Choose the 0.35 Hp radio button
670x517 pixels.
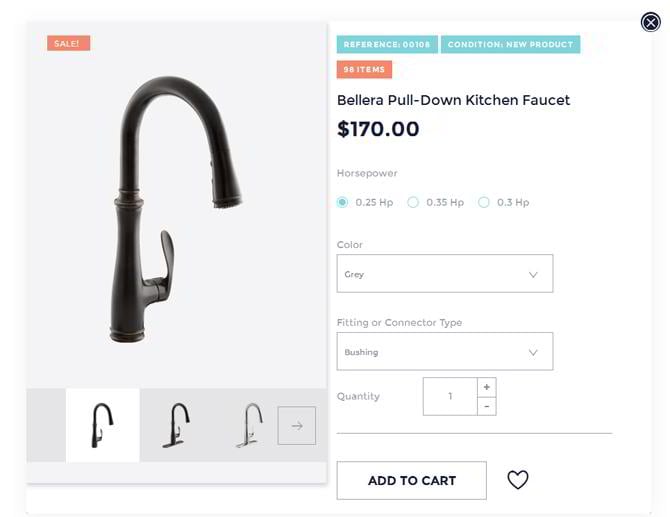[413, 202]
